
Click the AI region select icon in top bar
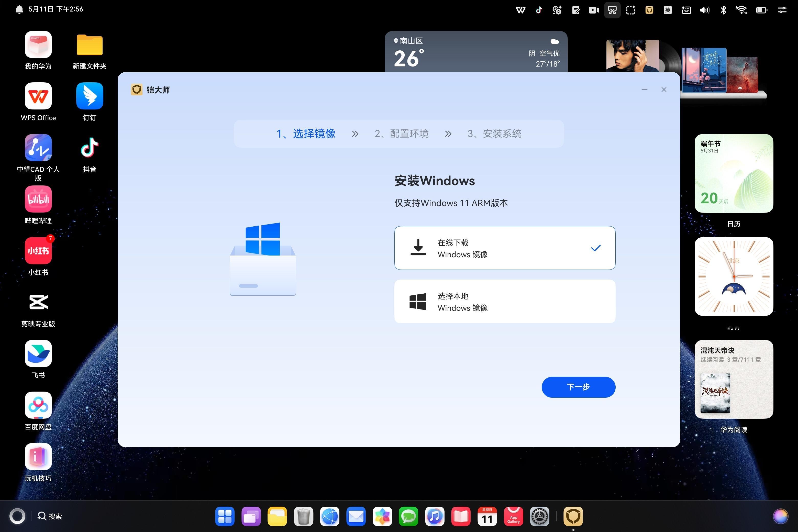click(631, 10)
